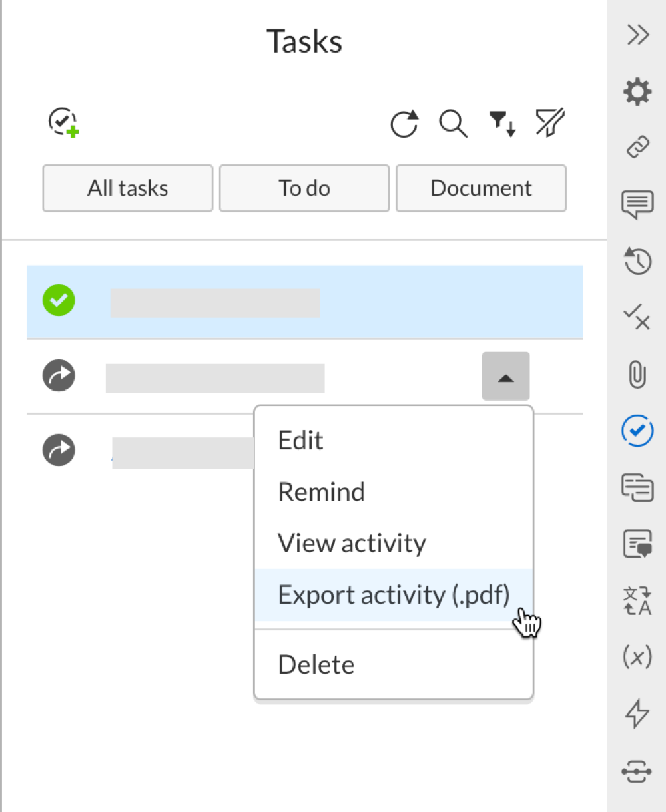Open the settings gear in the sidebar
The width and height of the screenshot is (666, 812).
point(637,91)
